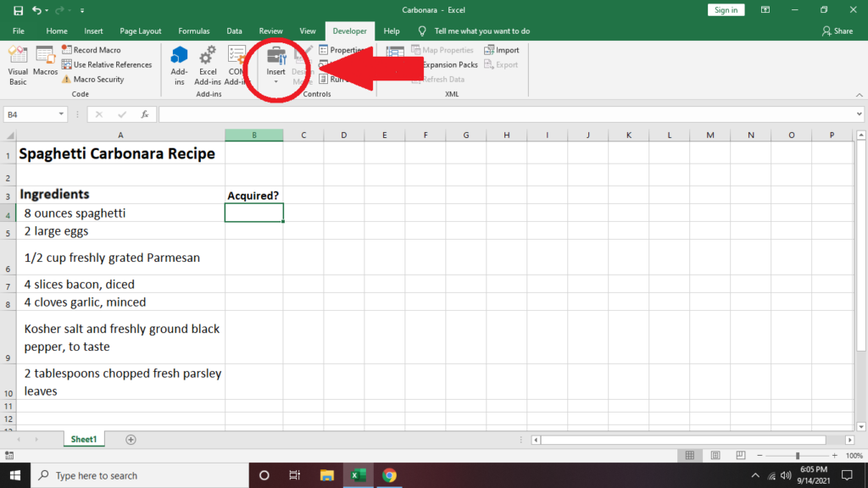Click the Save icon in title bar
The image size is (868, 488).
point(18,10)
